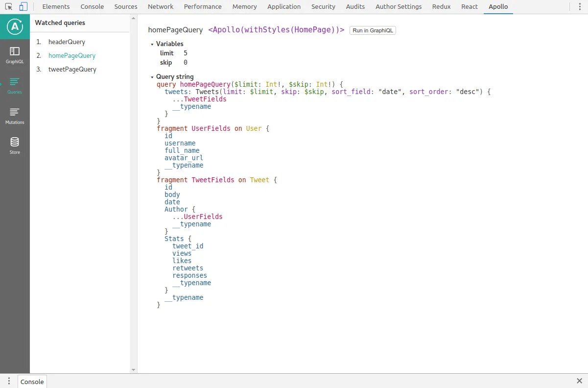Select the Queries sidebar icon
Screen dimensions: 588x388
pos(15,85)
